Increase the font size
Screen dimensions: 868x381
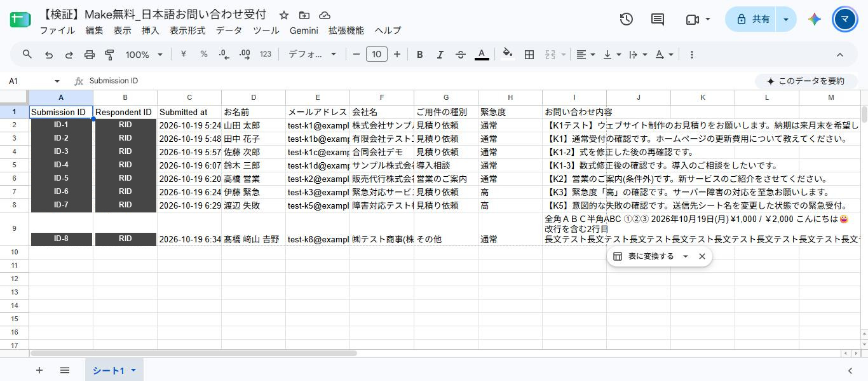pyautogui.click(x=397, y=55)
